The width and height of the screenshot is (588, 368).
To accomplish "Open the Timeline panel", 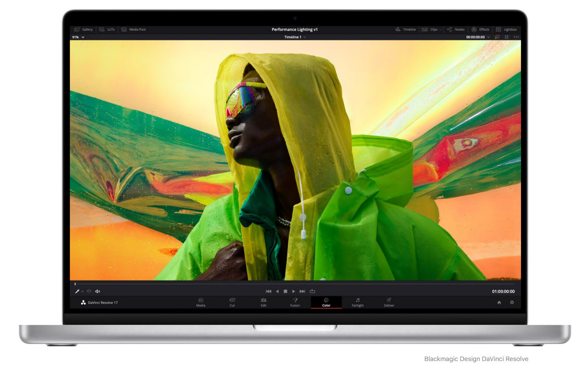I will 405,29.
